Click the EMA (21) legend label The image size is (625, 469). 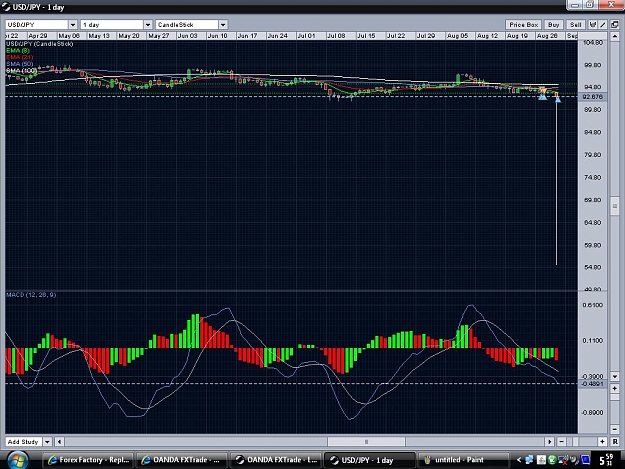[x=20, y=57]
